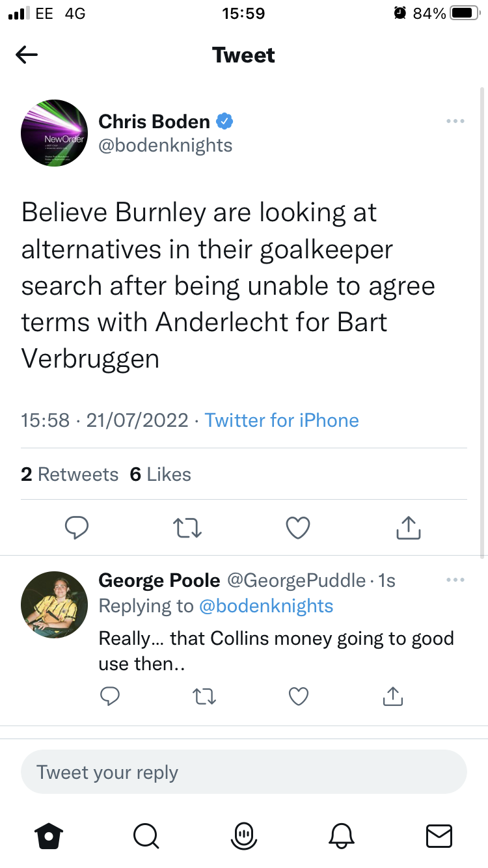The width and height of the screenshot is (488, 868).
Task: Open more options for George Poole's reply
Action: tap(455, 580)
